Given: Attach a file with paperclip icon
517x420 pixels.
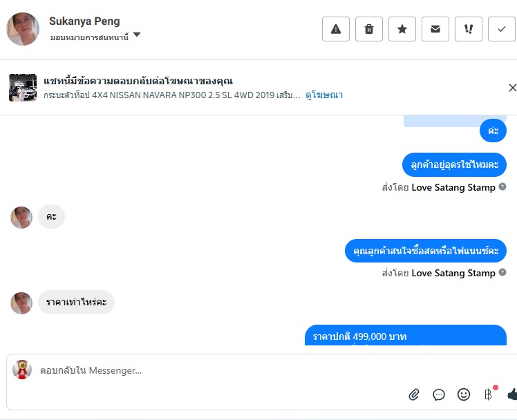Looking at the screenshot, I should [x=414, y=394].
